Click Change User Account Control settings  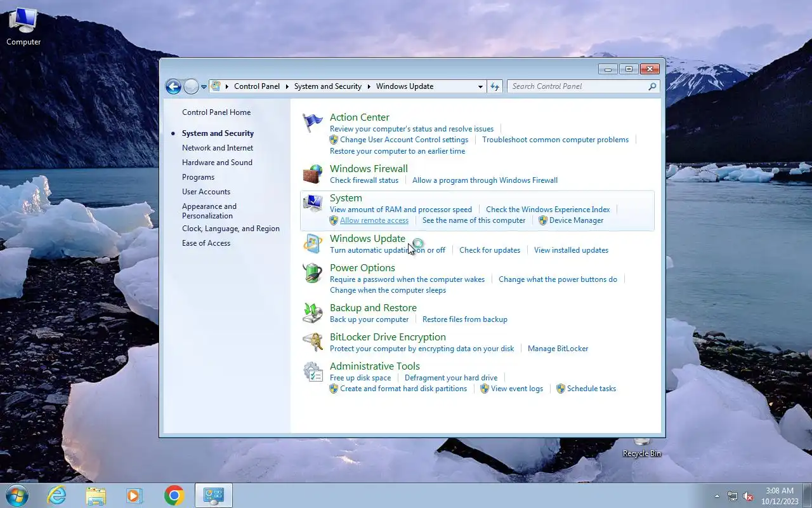click(x=404, y=140)
